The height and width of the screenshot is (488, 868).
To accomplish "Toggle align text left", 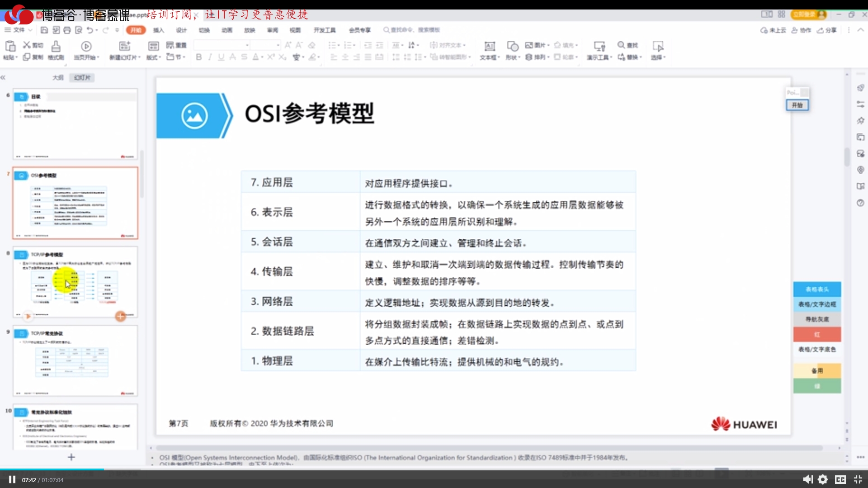I will (334, 57).
